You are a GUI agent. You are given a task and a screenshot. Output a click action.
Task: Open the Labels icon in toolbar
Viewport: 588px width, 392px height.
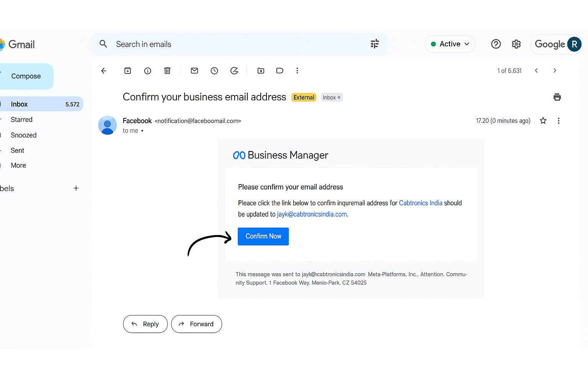(280, 71)
